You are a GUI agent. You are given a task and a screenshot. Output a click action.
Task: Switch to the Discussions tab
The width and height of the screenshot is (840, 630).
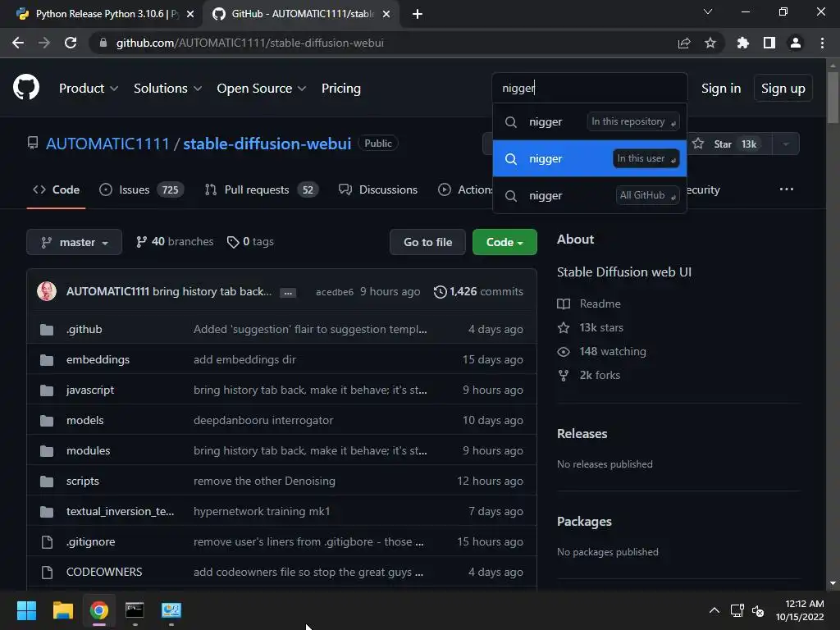tap(378, 189)
